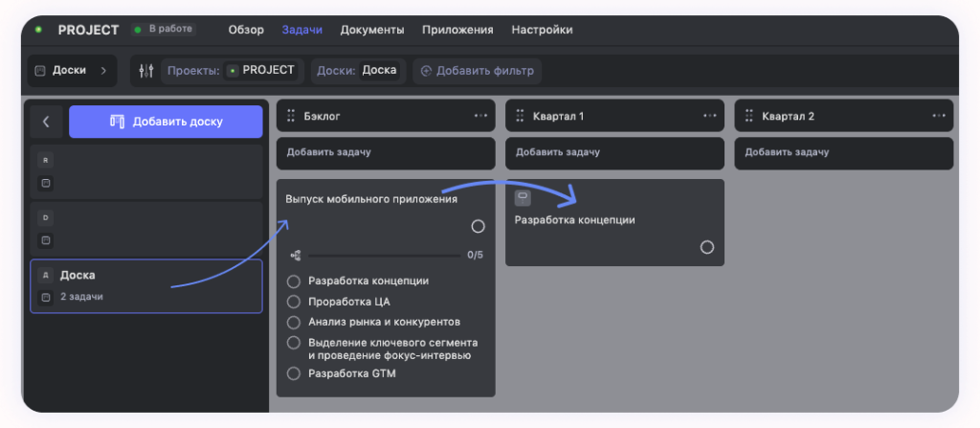980x428 pixels.
Task: Open the Настройки tab
Action: coord(542,30)
